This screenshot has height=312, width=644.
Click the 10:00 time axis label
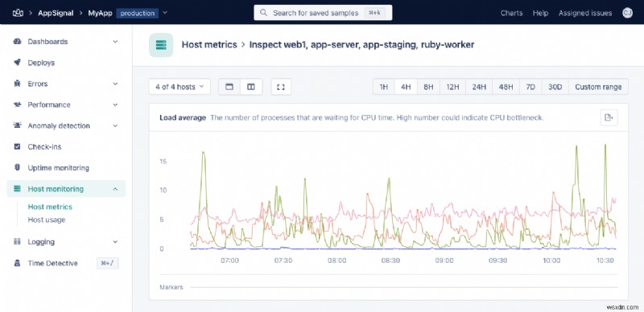coord(551,261)
